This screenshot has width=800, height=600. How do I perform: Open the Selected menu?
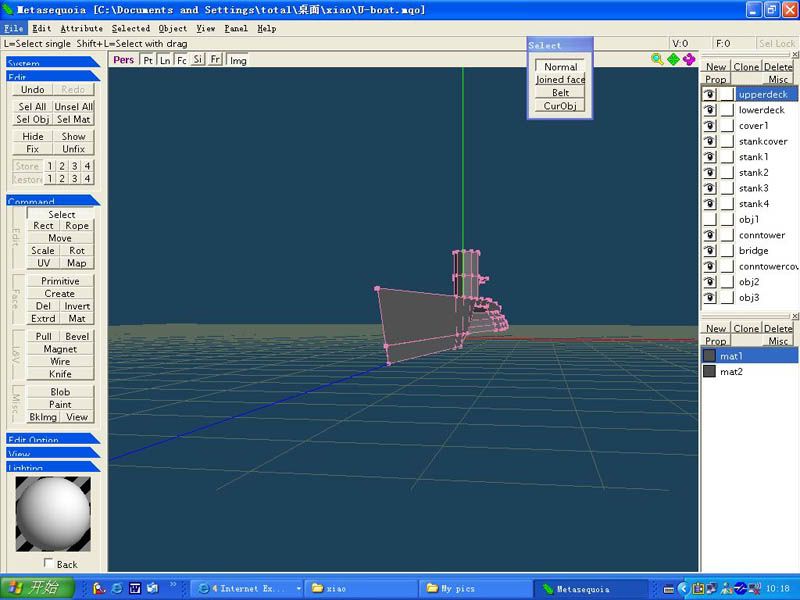[x=131, y=29]
